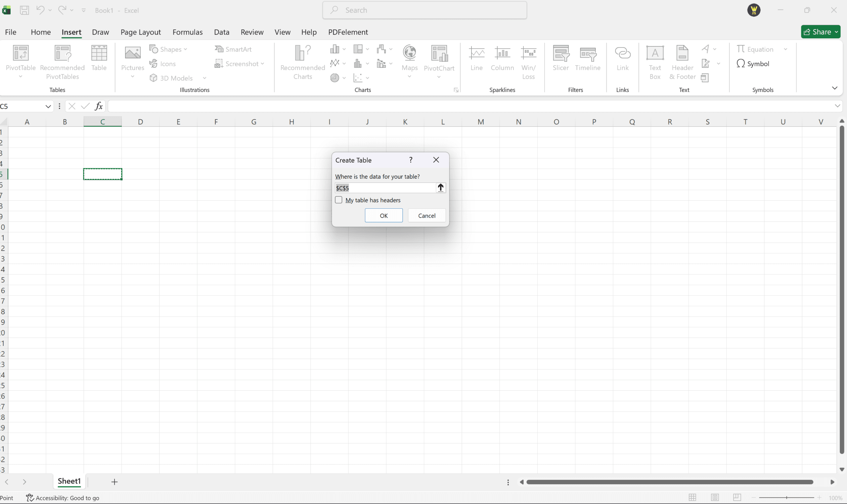Click the Table icon in Tables group
The image size is (847, 504).
coord(99,53)
